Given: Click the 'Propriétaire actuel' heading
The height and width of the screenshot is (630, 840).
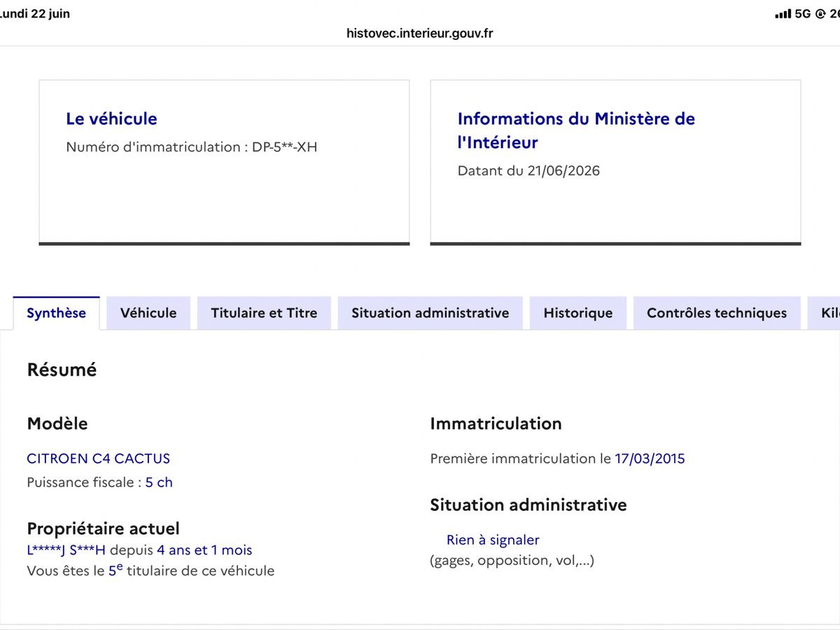Looking at the screenshot, I should [103, 528].
